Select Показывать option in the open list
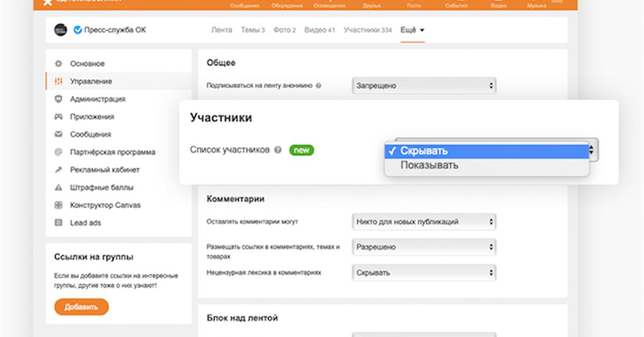Image resolution: width=644 pixels, height=337 pixels. (429, 165)
